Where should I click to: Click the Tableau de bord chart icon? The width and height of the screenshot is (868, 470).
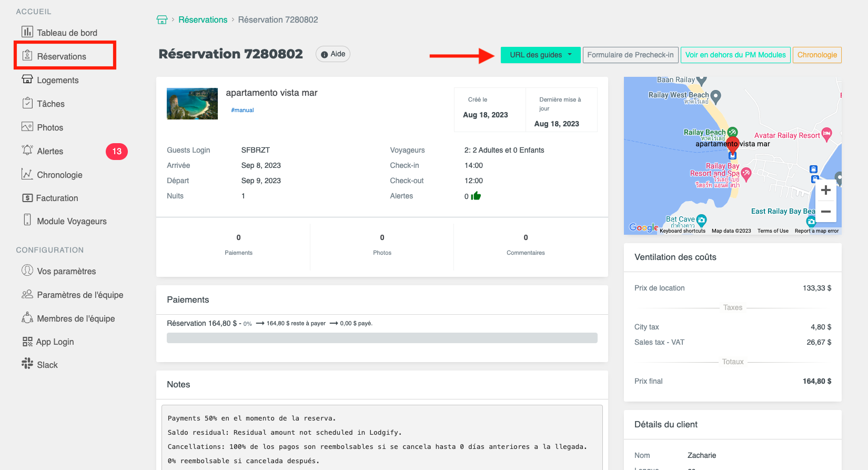tap(27, 32)
